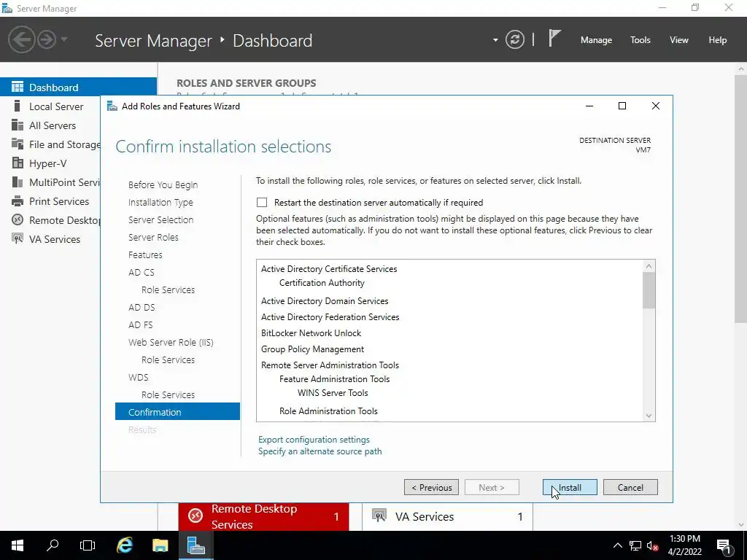Select Remote Server Administration Tools entry

click(x=330, y=365)
